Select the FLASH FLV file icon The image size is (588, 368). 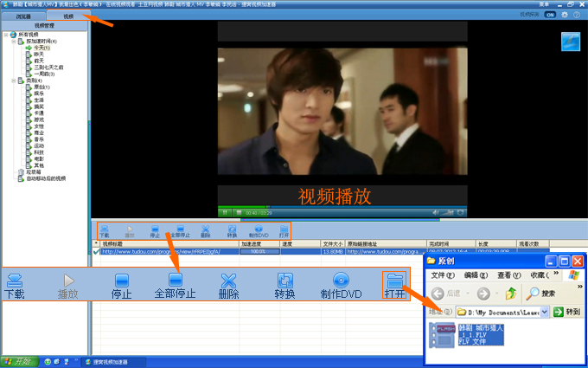443,335
